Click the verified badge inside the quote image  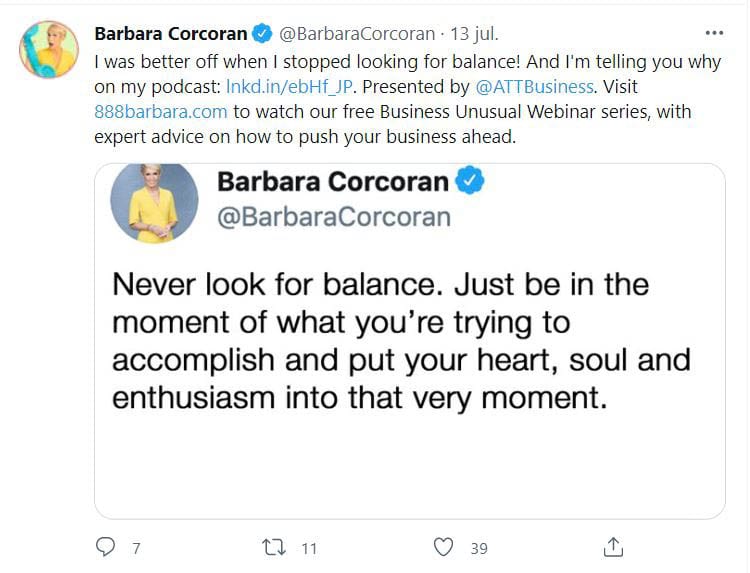[x=470, y=181]
